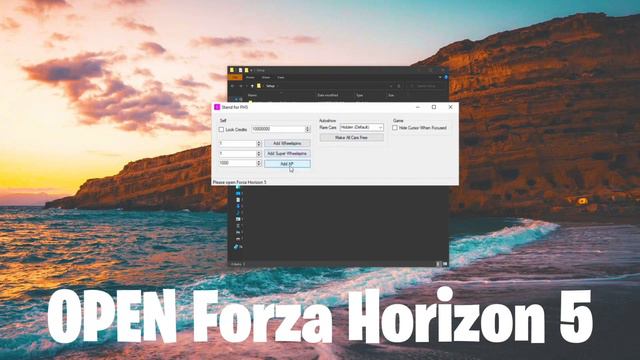Click Explorer's back navigation arrow
The height and width of the screenshot is (360, 640).
(233, 86)
